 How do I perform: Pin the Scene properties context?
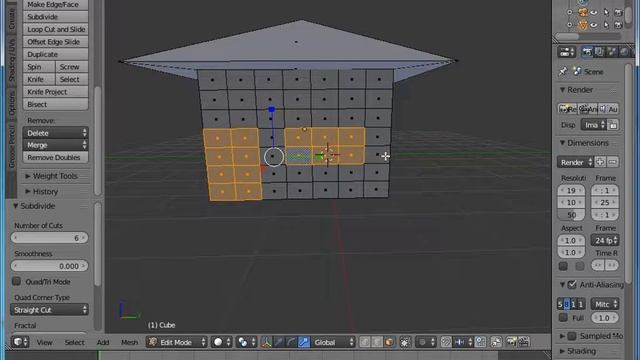[563, 71]
